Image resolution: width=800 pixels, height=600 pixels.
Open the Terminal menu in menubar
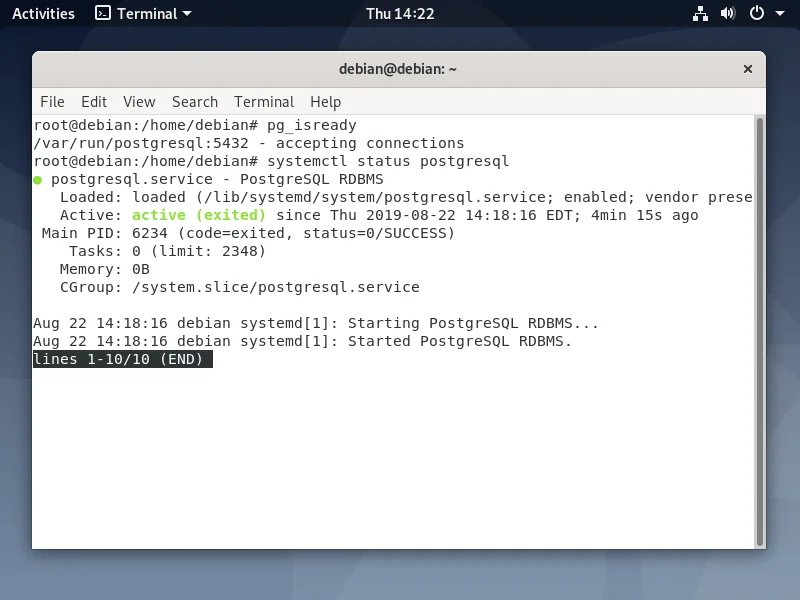(264, 102)
